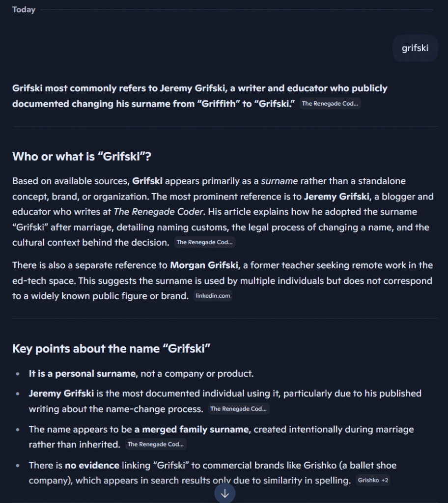Click the bold summary sentence starting "Grifski most commonly"

[x=199, y=96]
